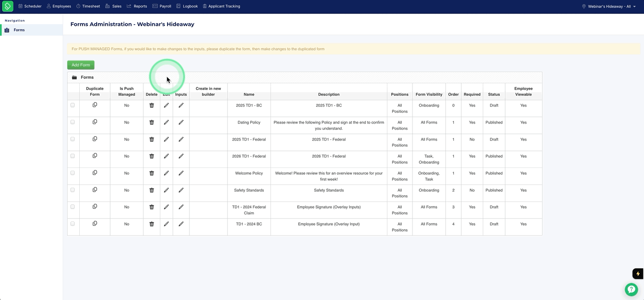Image resolution: width=644 pixels, height=300 pixels.
Task: Delete the Safety Standards form
Action: point(151,190)
